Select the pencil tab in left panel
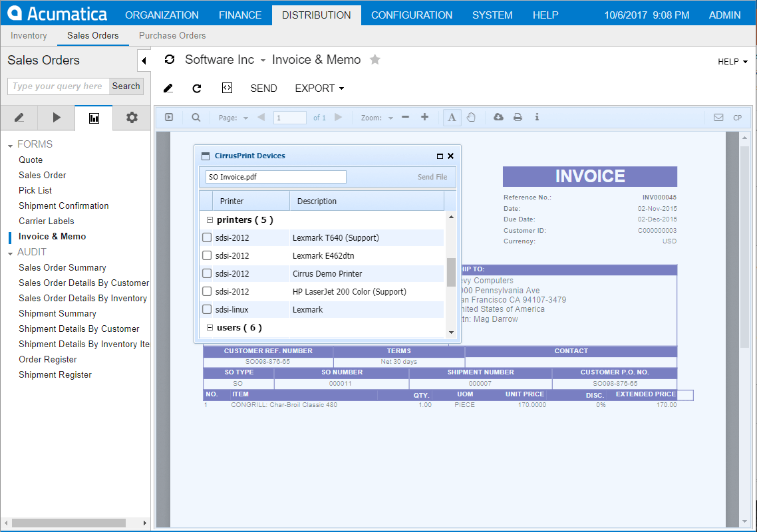The width and height of the screenshot is (757, 532). [19, 117]
